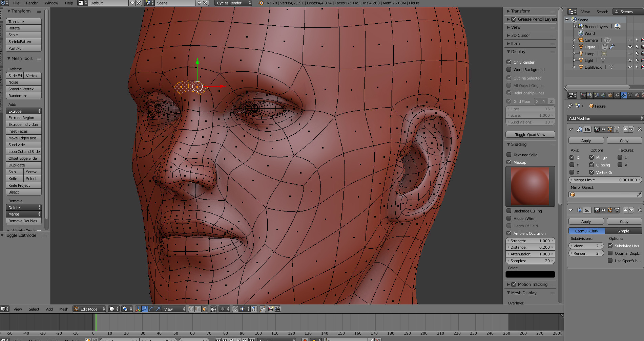
Task: Open the Edit Mode interaction dropdown
Action: click(89, 309)
